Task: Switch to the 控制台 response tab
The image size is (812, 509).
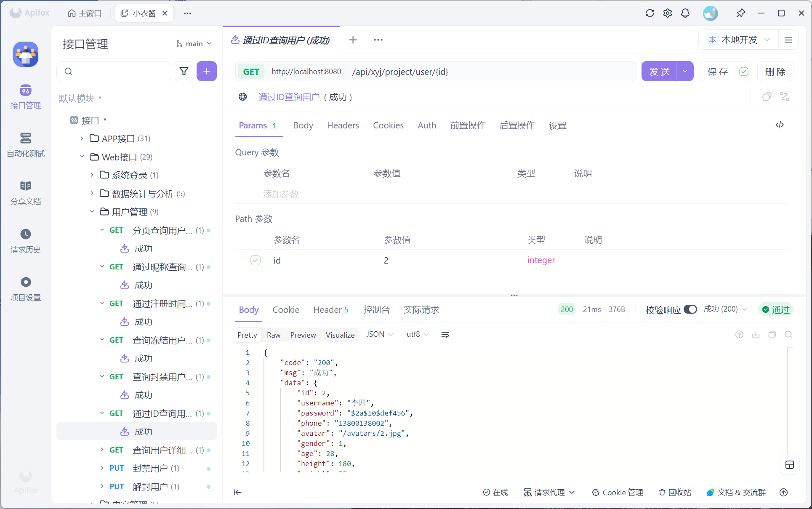Action: (x=376, y=310)
